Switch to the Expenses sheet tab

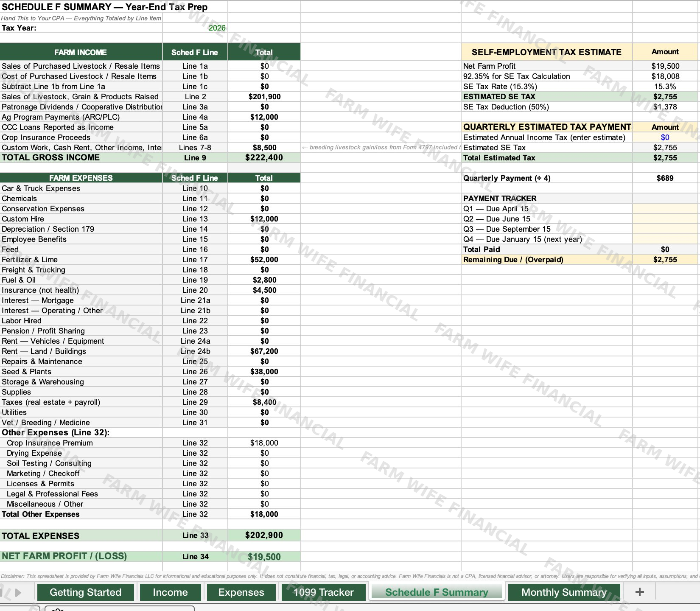tap(241, 592)
